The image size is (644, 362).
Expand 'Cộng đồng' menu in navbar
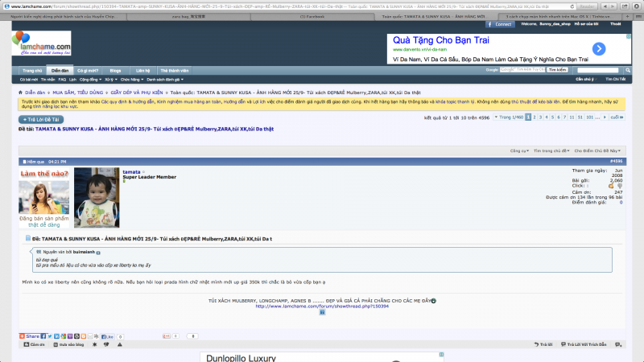(88, 80)
